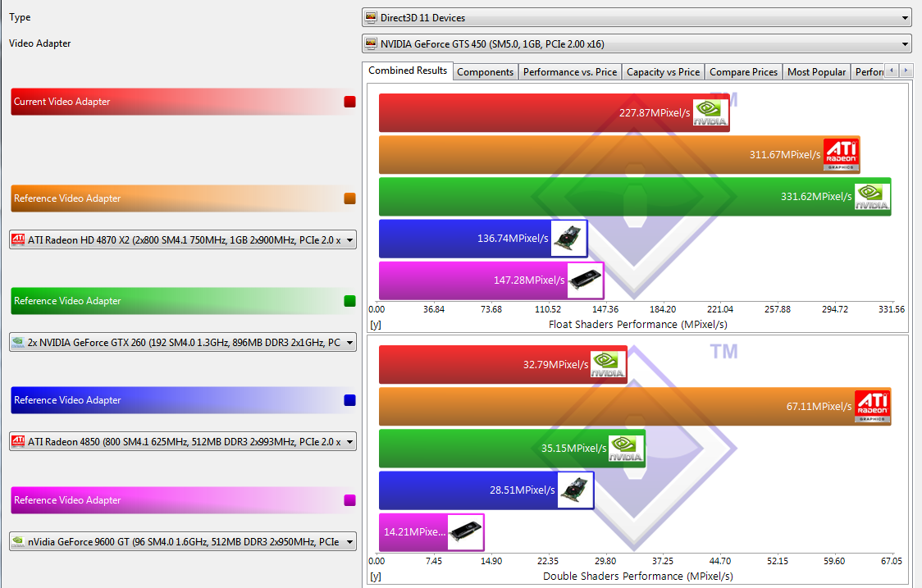Click 147.28MPixel/s bar value
Viewport: 922px width, 588px height.
529,280
